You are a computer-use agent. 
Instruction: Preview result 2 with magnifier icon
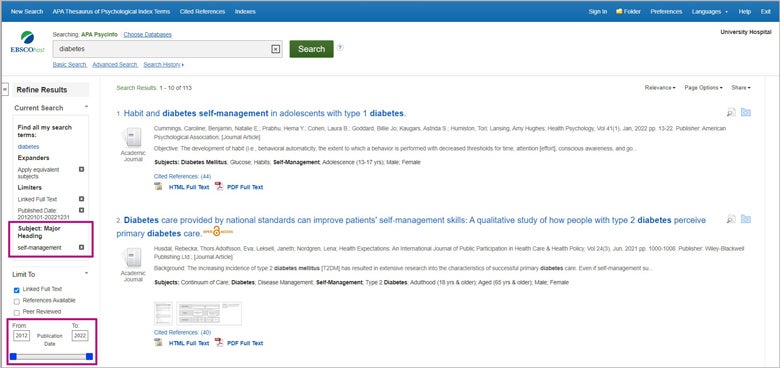[x=731, y=219]
